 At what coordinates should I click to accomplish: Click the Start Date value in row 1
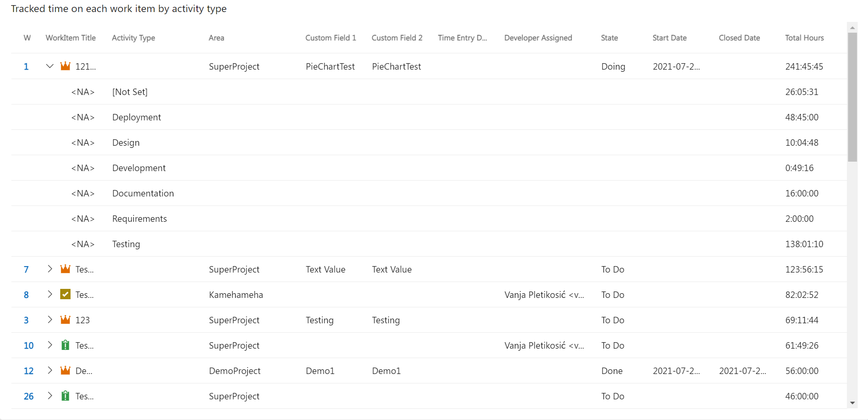coord(676,67)
